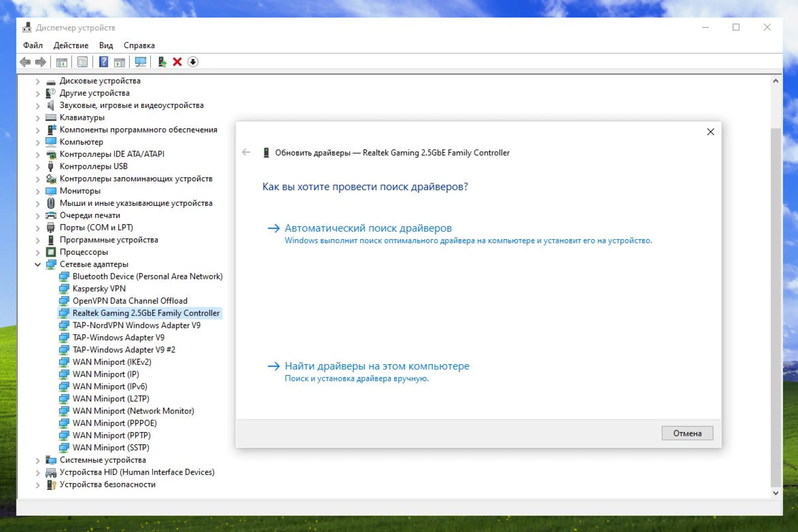The image size is (798, 532).
Task: Open the Действие menu
Action: 71,46
